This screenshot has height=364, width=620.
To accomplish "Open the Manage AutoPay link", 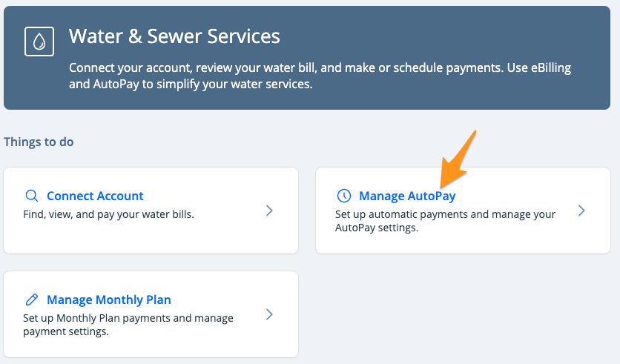I will 407,196.
